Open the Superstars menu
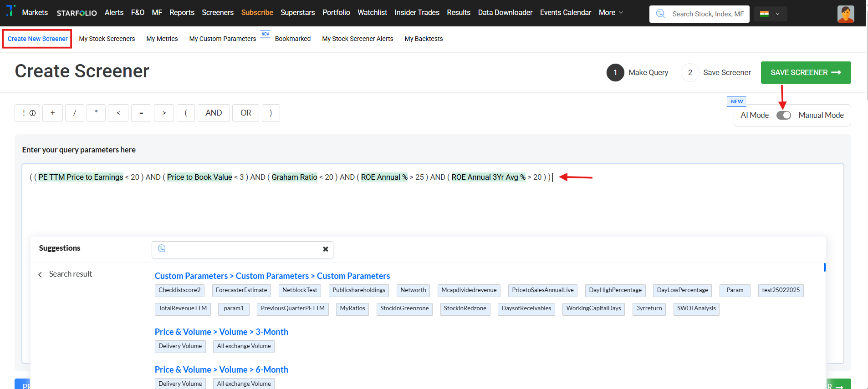The height and width of the screenshot is (389, 868). pos(298,13)
